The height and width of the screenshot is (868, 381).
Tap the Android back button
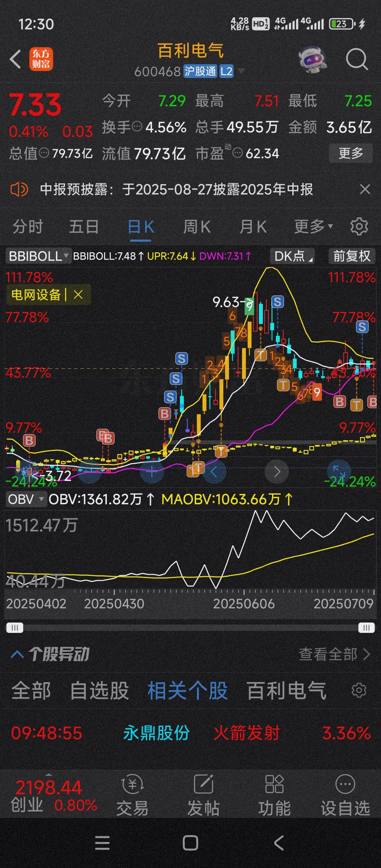(x=279, y=844)
